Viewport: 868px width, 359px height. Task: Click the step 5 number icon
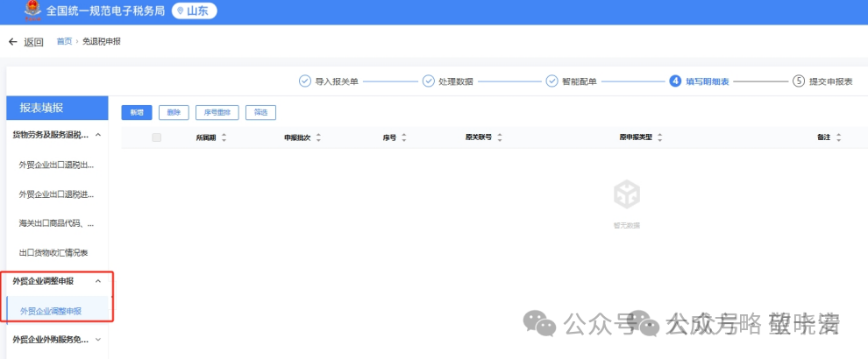[x=798, y=81]
